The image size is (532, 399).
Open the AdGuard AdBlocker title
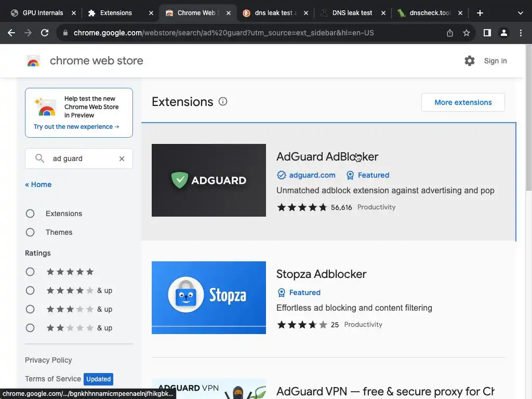327,156
